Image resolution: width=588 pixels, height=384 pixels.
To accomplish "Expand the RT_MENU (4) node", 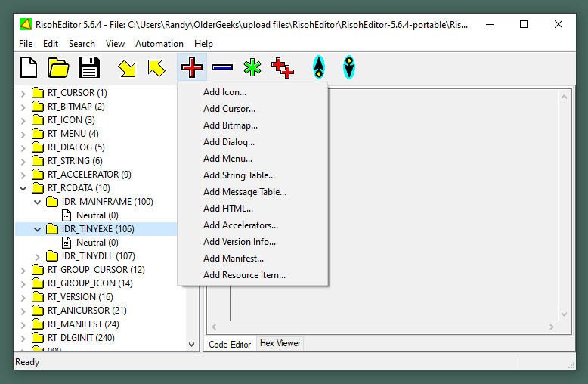I will coord(23,134).
